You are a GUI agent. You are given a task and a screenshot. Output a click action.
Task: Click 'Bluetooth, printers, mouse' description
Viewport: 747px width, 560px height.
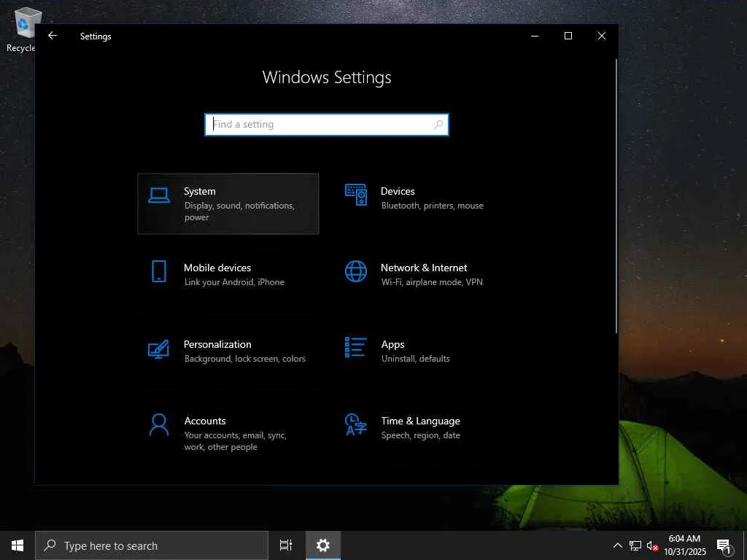point(432,206)
